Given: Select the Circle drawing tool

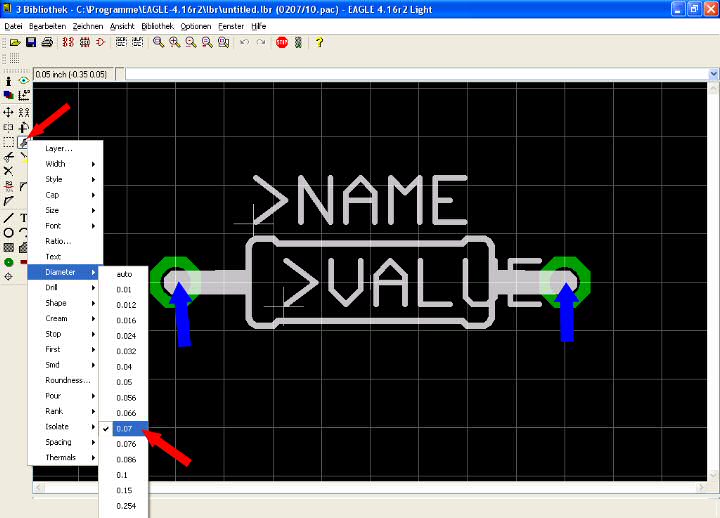Looking at the screenshot, I should click(x=9, y=232).
